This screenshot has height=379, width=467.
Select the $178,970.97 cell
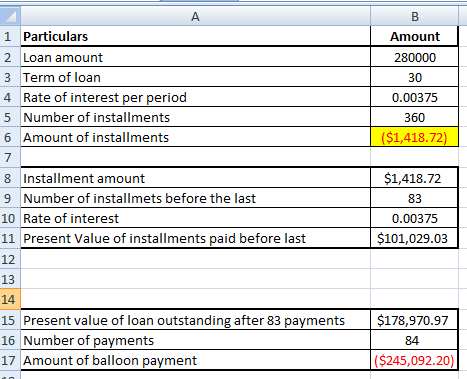pos(414,320)
